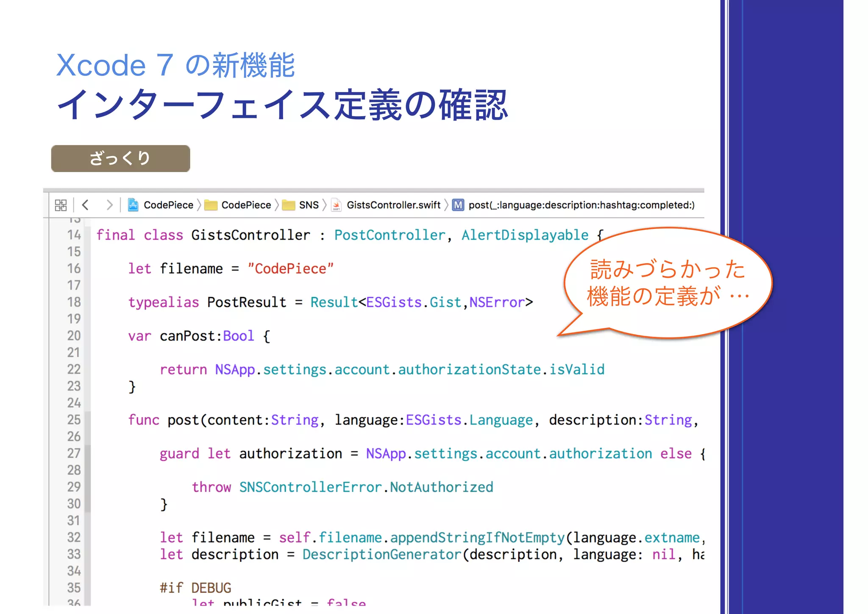The image size is (868, 614).
Task: Click the method M icon in jump bar
Action: click(x=458, y=205)
